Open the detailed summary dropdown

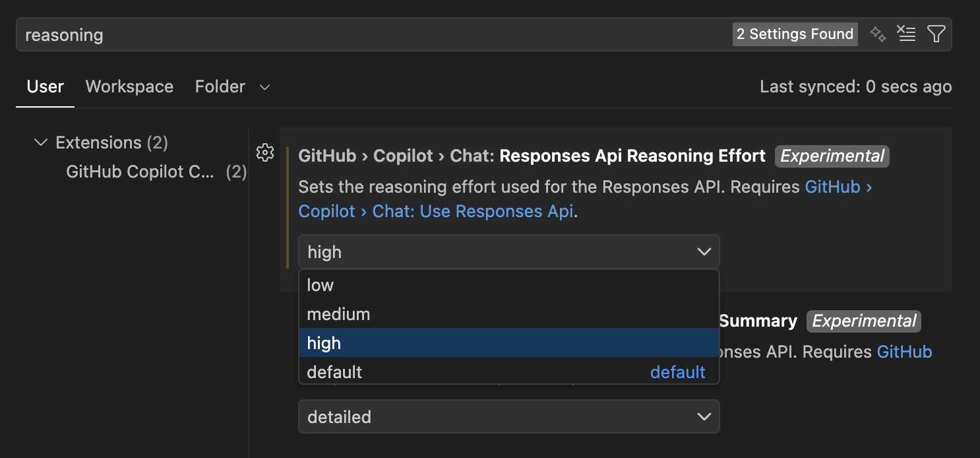pyautogui.click(x=508, y=416)
